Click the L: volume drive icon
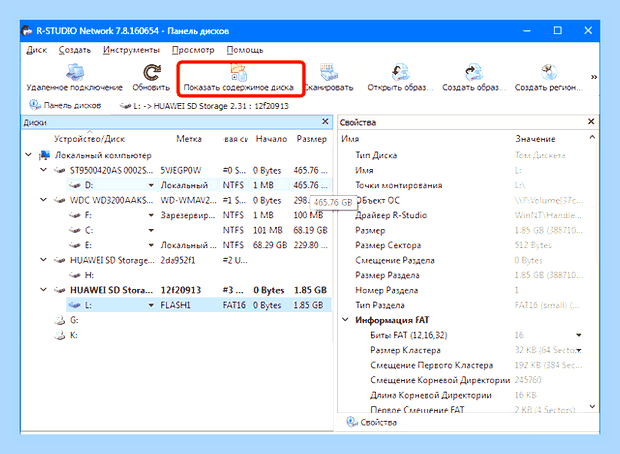Image resolution: width=620 pixels, height=454 pixels. (74, 305)
